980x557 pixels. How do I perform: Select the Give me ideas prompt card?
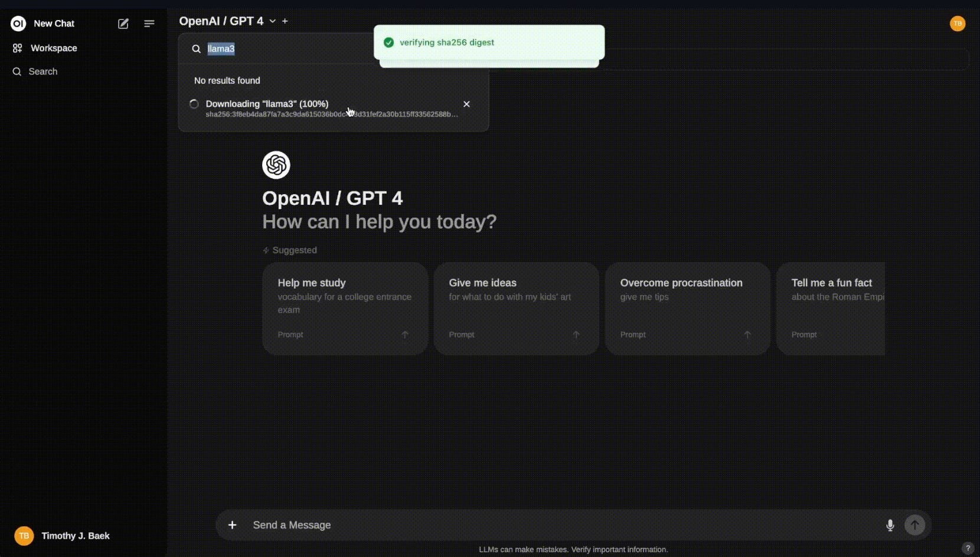tap(516, 308)
